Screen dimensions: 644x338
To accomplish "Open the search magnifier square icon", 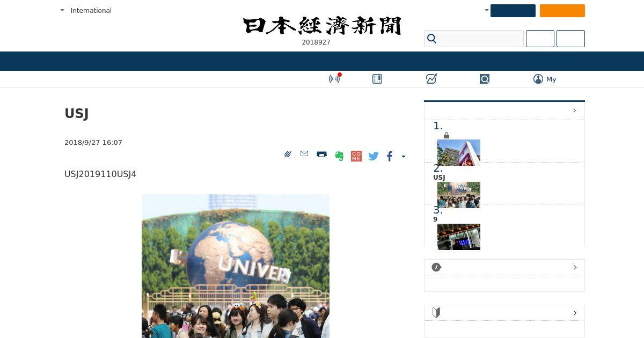I will [485, 79].
